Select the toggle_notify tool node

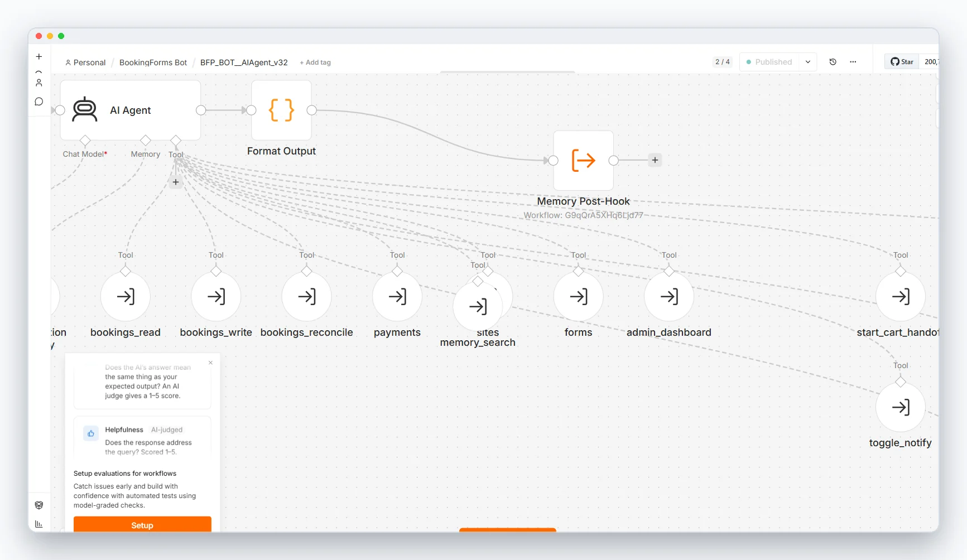[x=901, y=407]
